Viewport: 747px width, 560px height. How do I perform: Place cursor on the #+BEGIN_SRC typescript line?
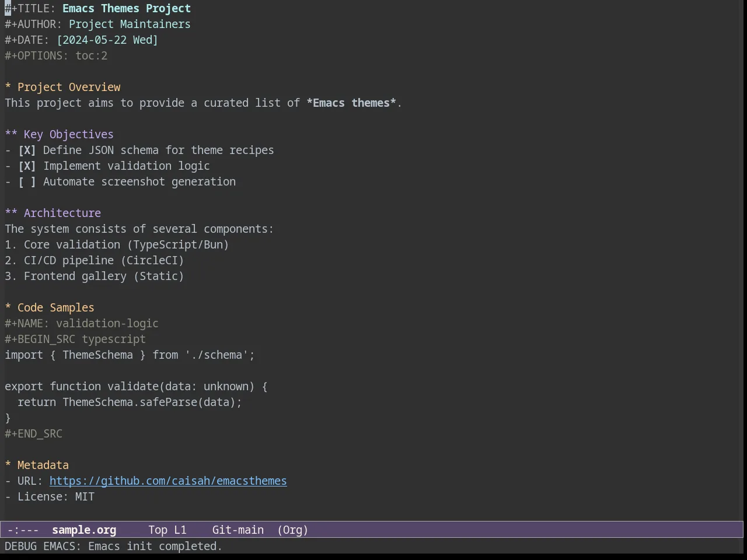(75, 339)
